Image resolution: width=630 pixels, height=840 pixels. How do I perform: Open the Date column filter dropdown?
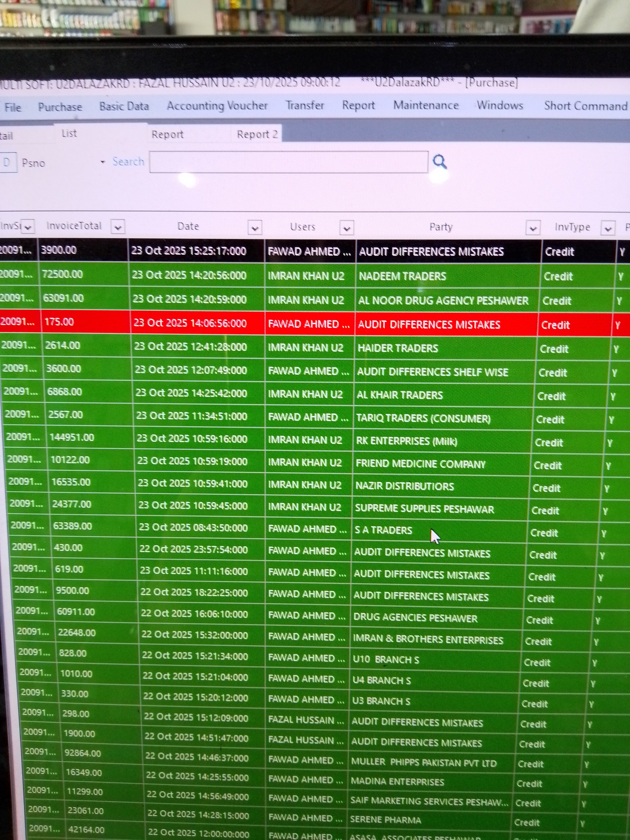(255, 228)
